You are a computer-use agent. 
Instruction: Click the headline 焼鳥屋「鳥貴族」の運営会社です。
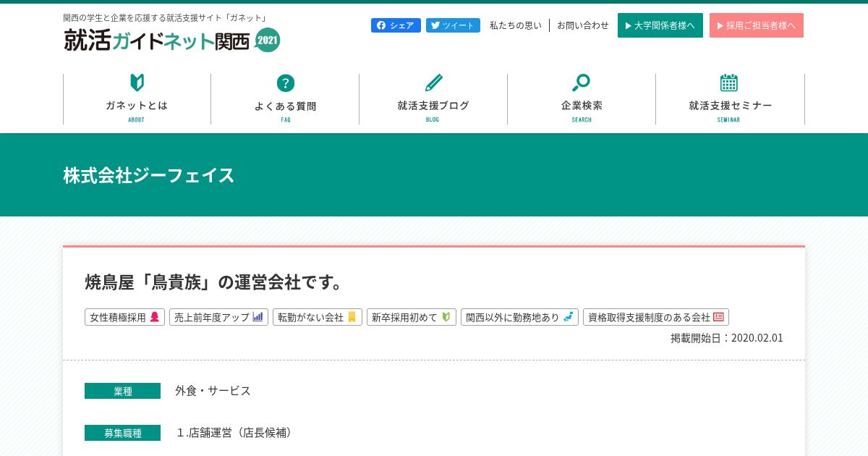(214, 282)
